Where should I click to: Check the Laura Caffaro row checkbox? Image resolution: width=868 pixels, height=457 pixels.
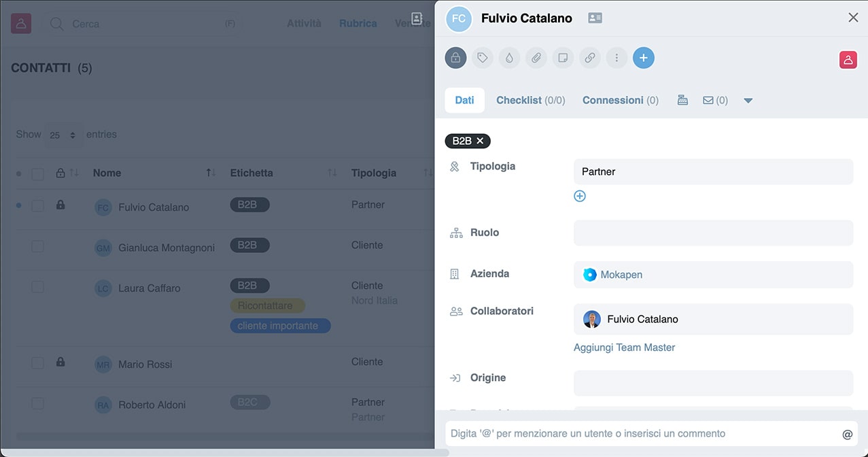coord(37,287)
